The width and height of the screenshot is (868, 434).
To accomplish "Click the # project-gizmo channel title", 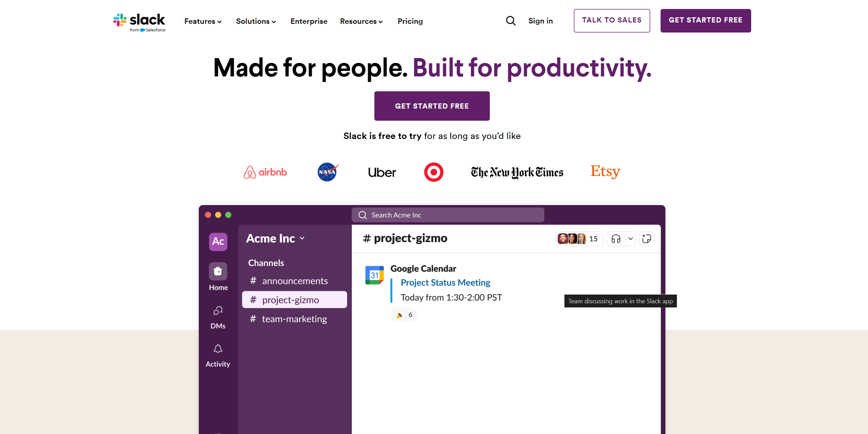I will [405, 238].
